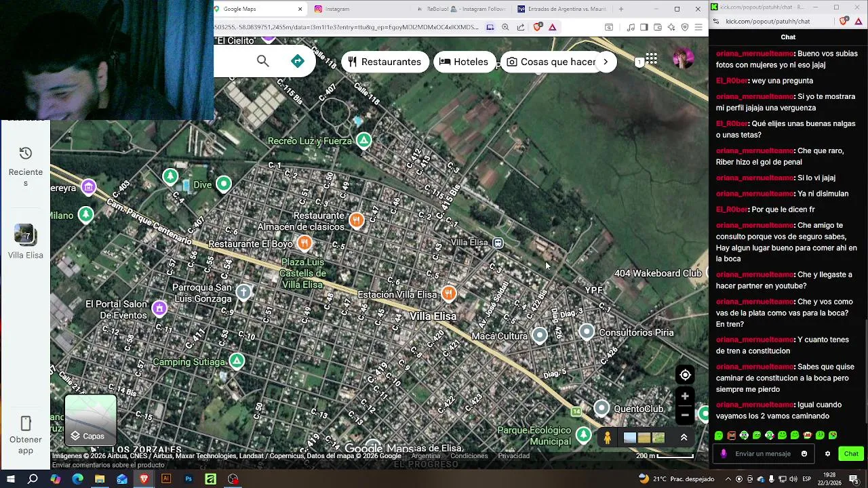Open directions with the blue arrow icon

298,62
